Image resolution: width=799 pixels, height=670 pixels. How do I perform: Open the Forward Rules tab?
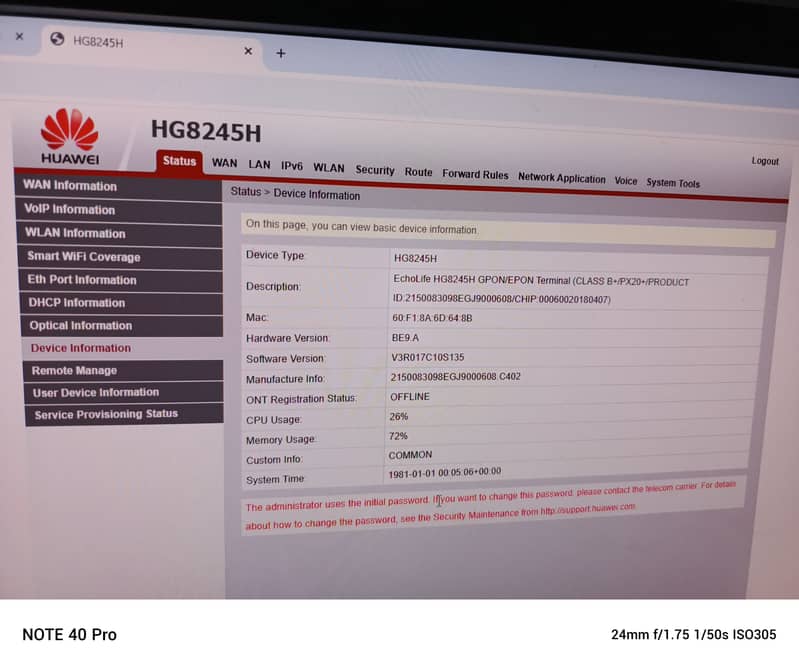point(475,174)
